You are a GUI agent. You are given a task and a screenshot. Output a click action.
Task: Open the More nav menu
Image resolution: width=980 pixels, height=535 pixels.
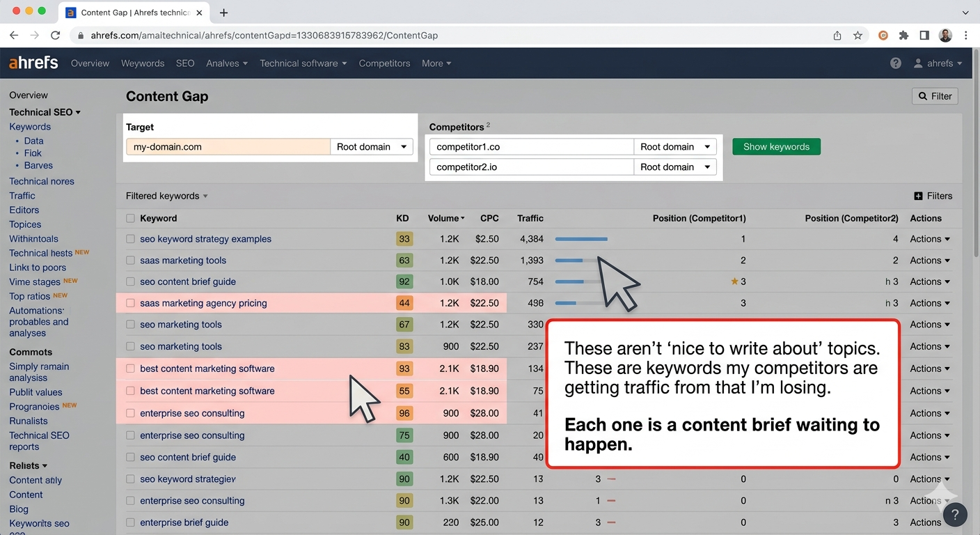pyautogui.click(x=436, y=63)
